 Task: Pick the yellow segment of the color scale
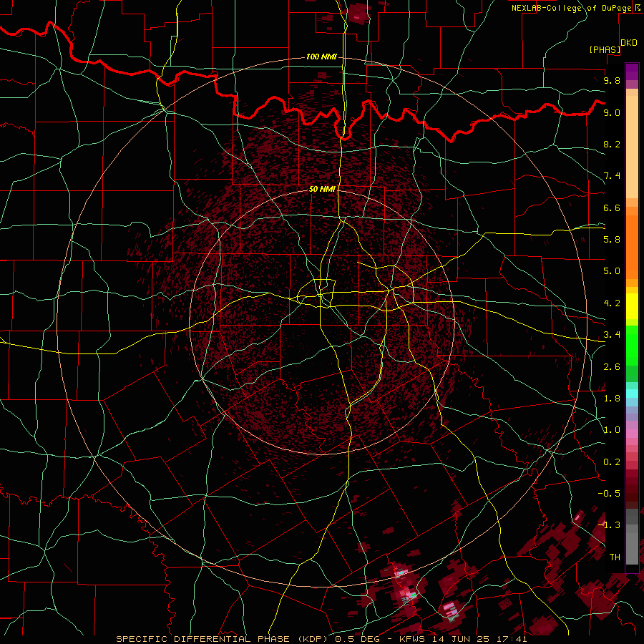632,306
